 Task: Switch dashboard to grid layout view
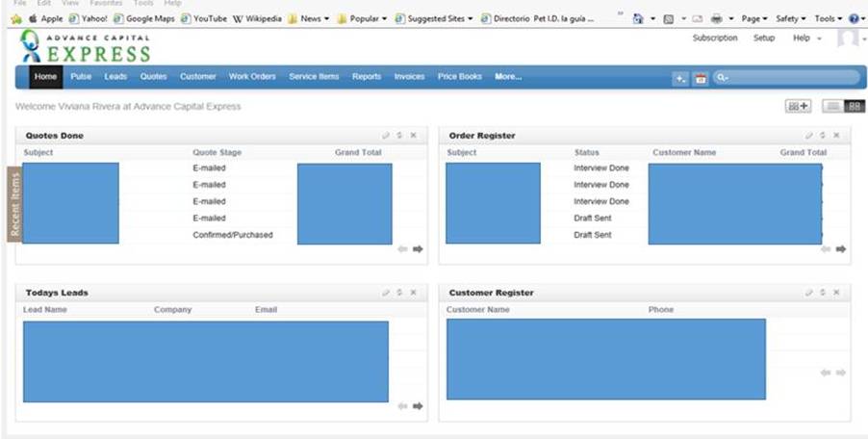(855, 106)
